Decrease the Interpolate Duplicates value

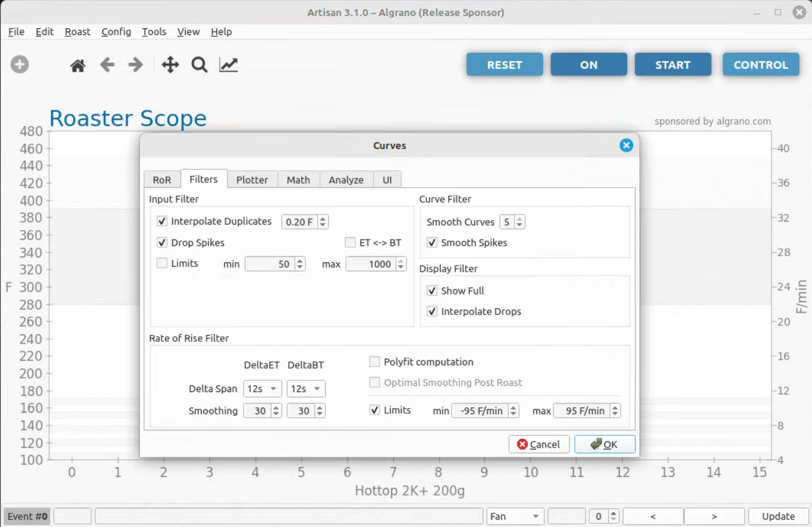pos(323,225)
